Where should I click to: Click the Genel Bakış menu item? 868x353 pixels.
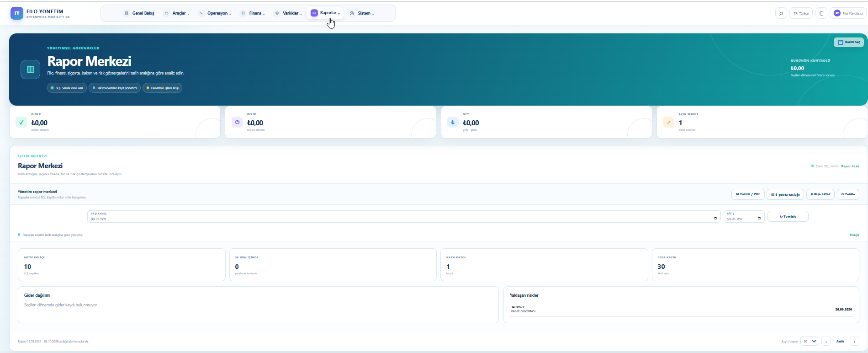click(139, 13)
